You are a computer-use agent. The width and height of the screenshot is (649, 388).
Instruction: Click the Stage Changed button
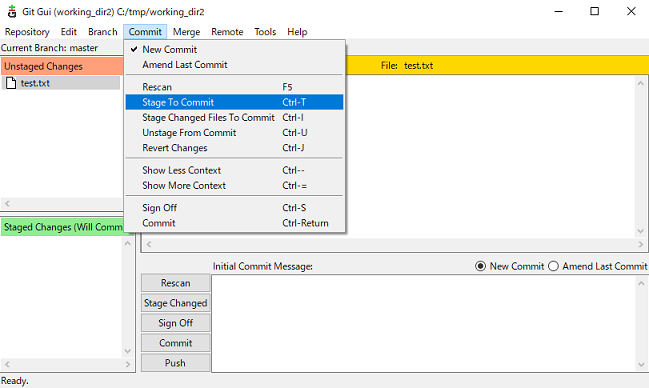pyautogui.click(x=175, y=303)
